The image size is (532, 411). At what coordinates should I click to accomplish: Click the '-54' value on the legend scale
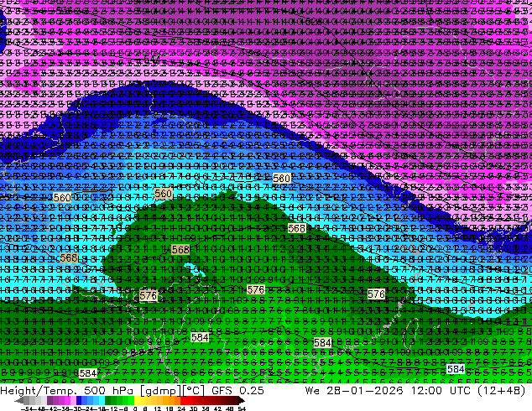point(27,408)
